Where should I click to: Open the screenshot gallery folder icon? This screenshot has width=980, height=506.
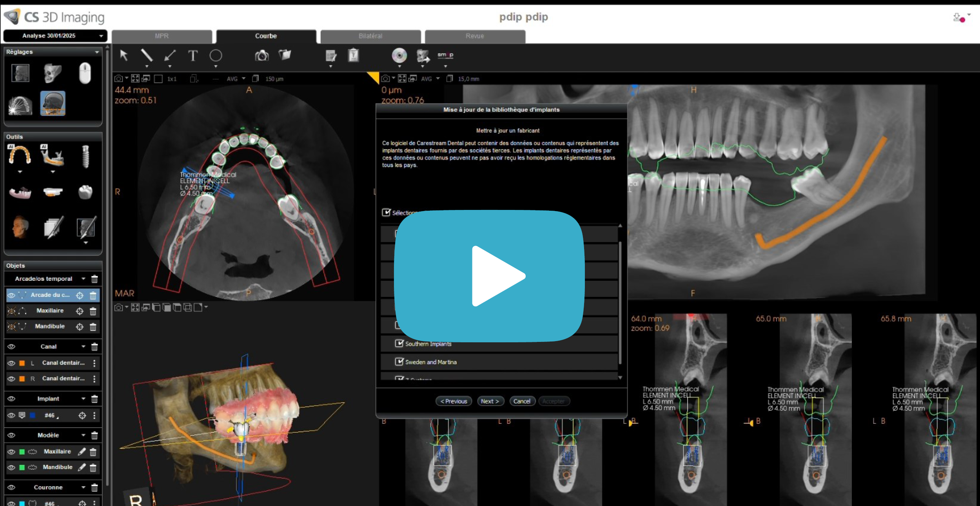click(x=285, y=55)
